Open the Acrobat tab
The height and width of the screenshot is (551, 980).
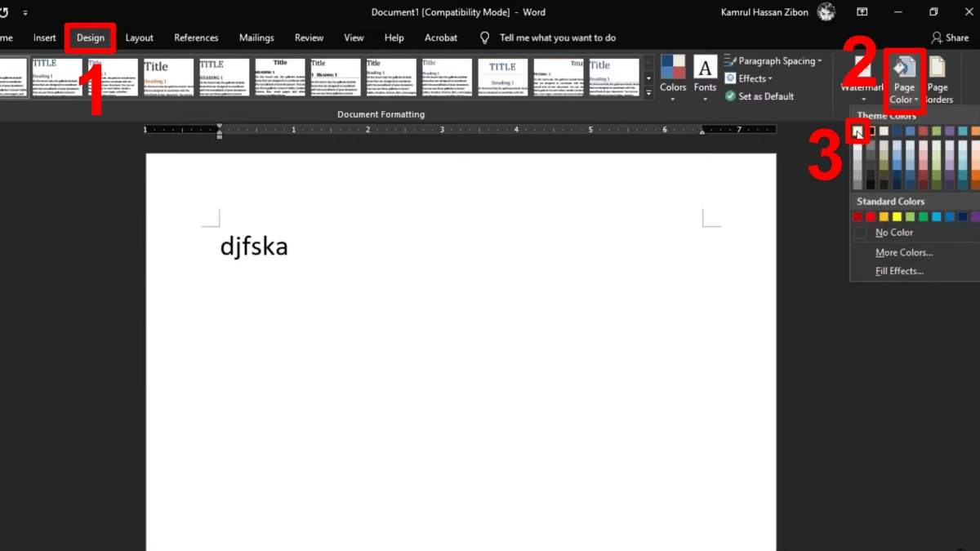coord(441,38)
